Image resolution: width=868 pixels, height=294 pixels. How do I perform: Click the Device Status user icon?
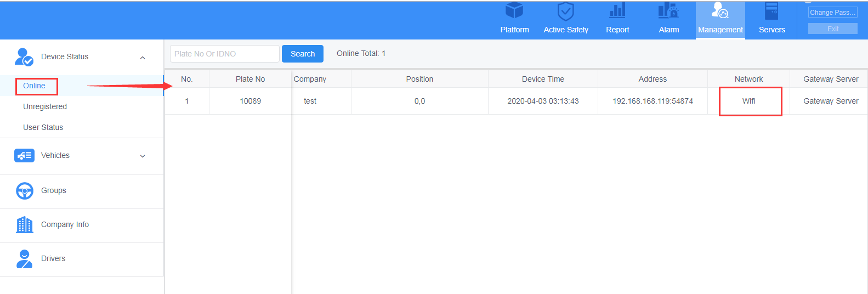24,56
